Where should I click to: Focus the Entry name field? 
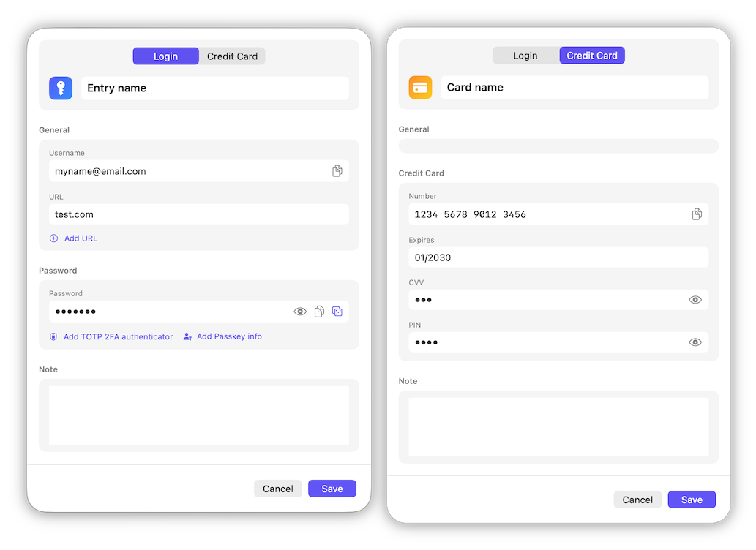(x=215, y=88)
